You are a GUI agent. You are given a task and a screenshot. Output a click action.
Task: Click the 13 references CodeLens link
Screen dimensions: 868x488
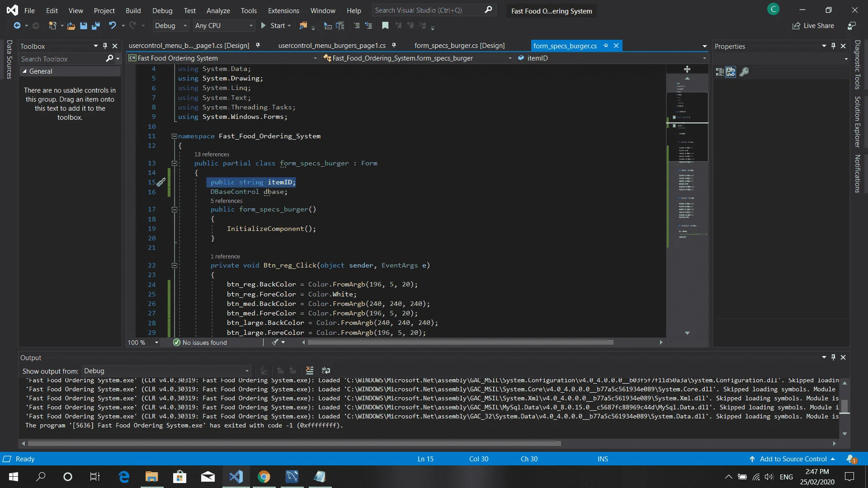tap(212, 154)
